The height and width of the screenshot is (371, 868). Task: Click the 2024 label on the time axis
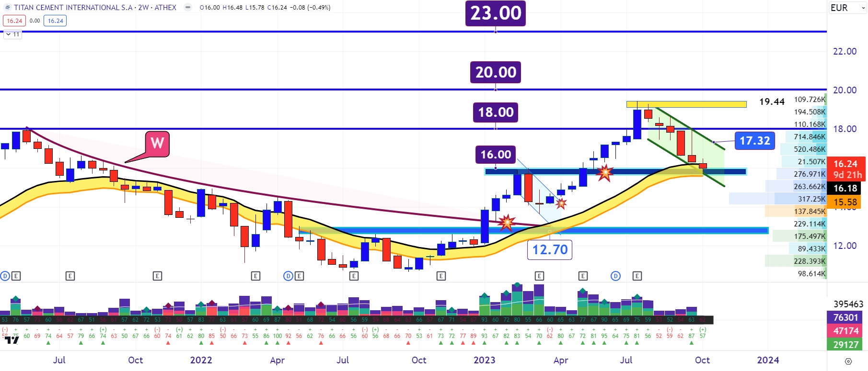[x=768, y=360]
